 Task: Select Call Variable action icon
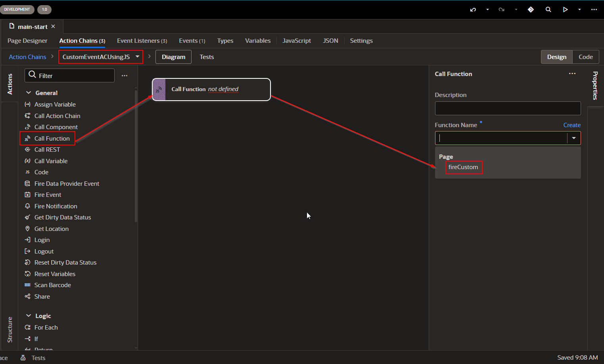27,161
